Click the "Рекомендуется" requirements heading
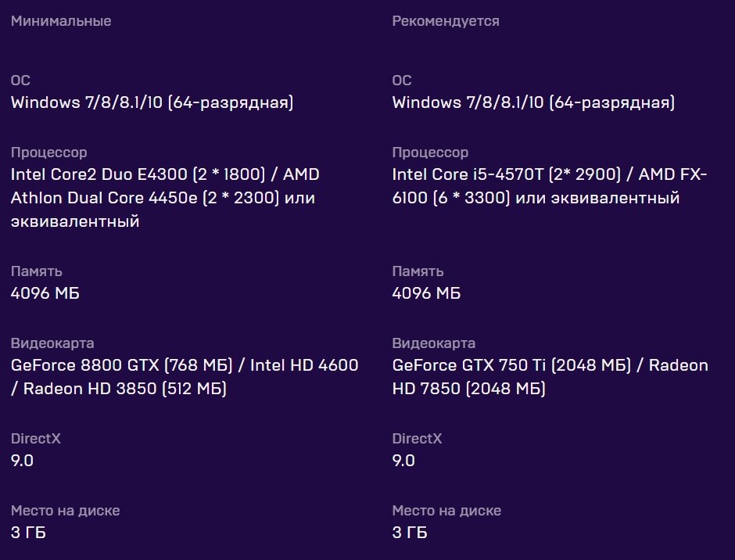Image resolution: width=735 pixels, height=560 pixels. coord(445,21)
